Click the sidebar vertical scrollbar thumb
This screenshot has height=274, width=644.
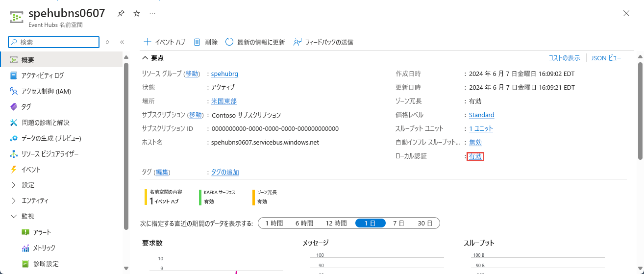click(x=126, y=147)
